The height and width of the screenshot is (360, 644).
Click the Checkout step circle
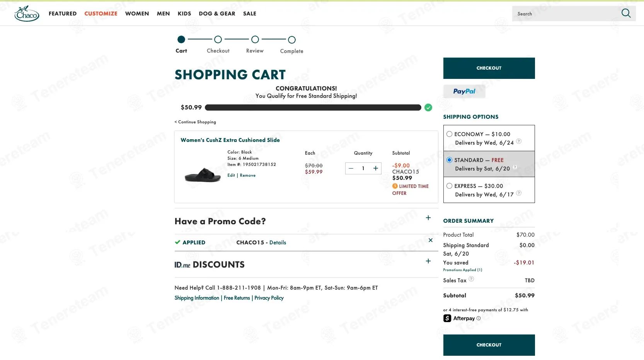coord(218,39)
